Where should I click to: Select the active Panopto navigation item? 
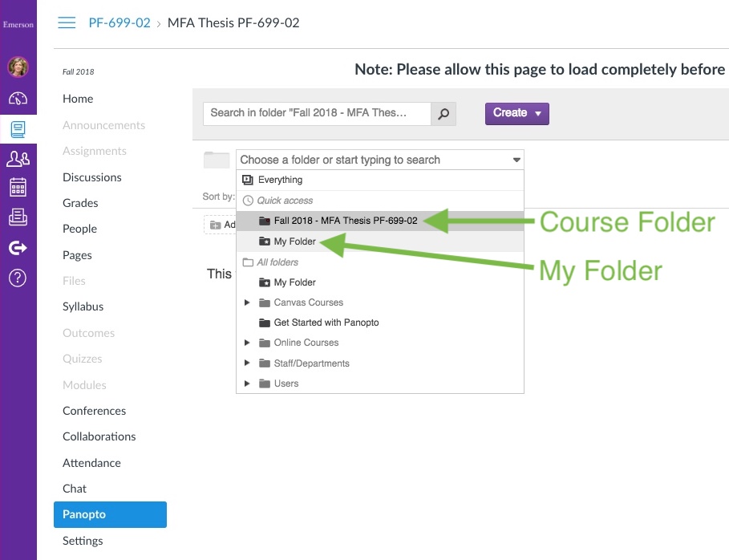point(110,514)
